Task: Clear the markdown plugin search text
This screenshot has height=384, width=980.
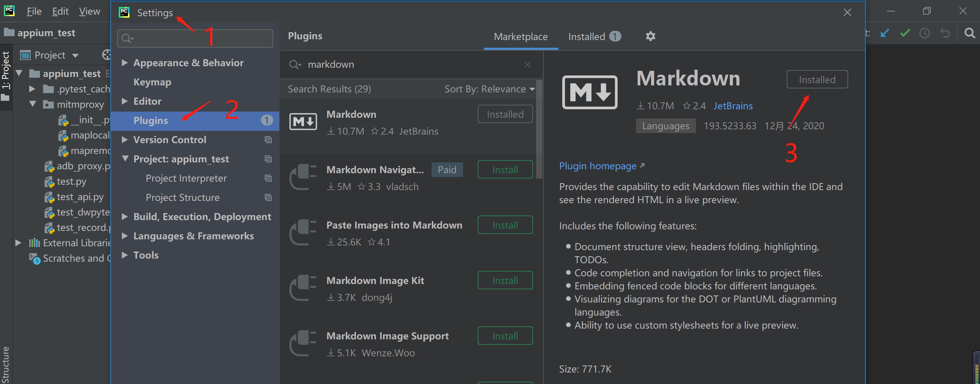Action: coord(528,65)
